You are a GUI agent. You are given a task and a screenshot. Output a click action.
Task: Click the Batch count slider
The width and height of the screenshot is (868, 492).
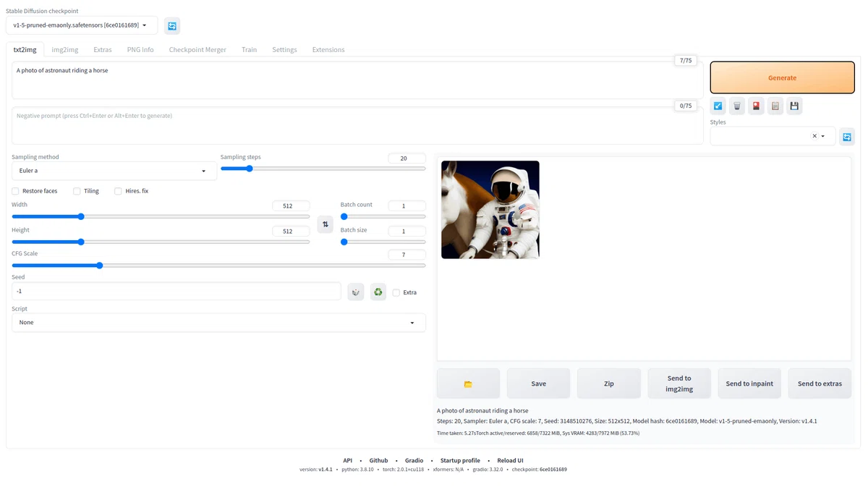click(383, 216)
